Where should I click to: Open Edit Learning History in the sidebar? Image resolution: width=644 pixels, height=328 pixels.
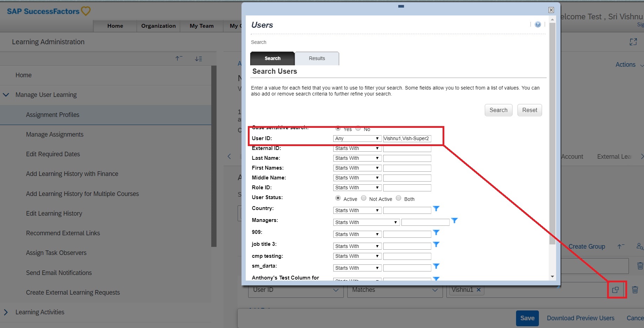54,214
